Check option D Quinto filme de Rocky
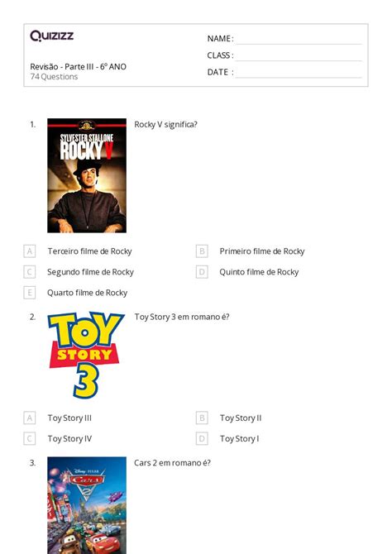 (x=202, y=272)
